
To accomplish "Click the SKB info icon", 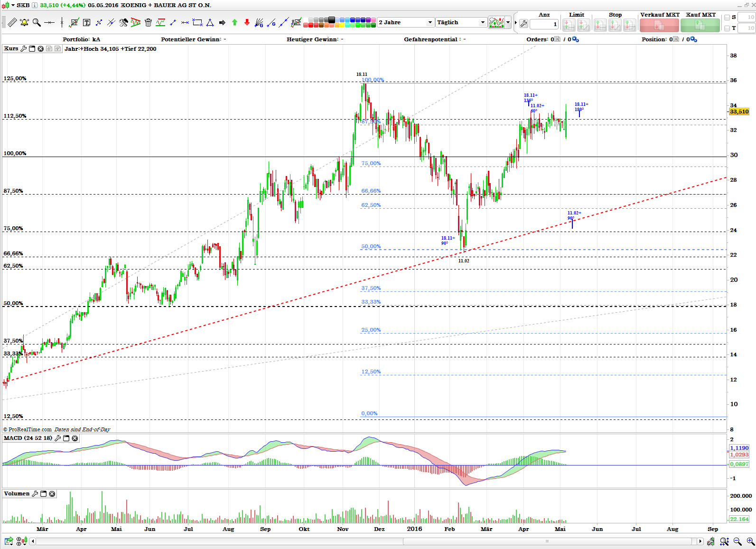I will click(35, 5).
